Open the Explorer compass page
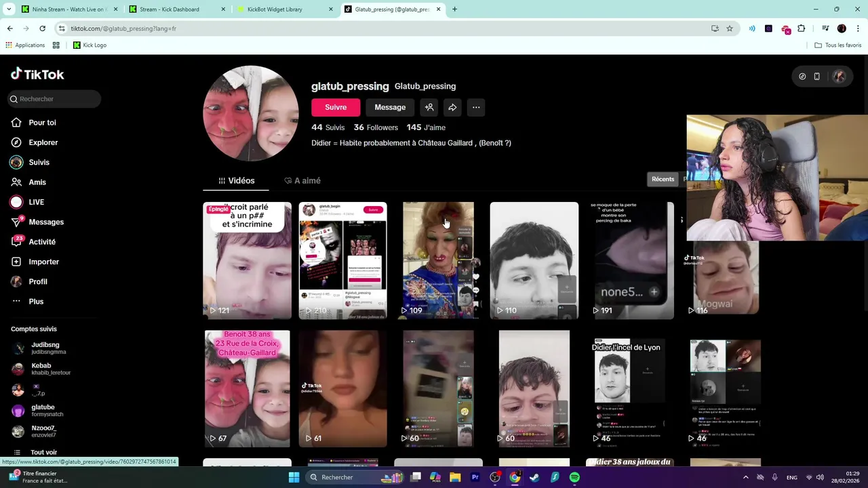 click(x=35, y=142)
